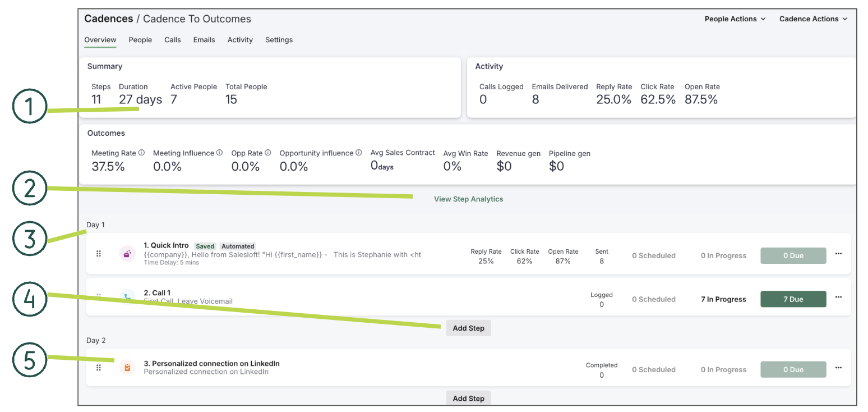Open the ellipsis menu on the Quick Intro row
This screenshot has height=412, width=868.
[838, 253]
